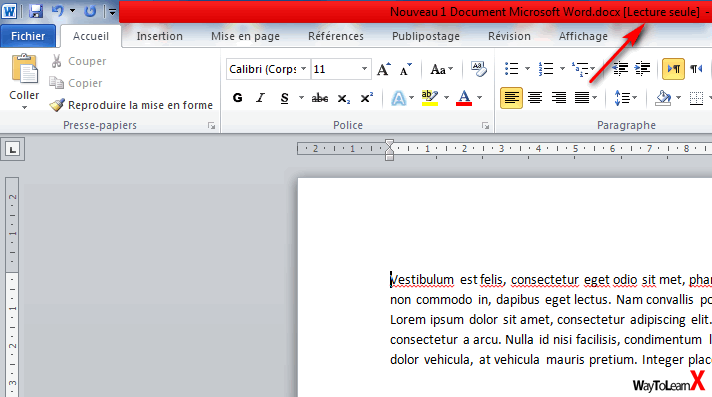Click Copier to copy selection
This screenshot has height=397, width=712.
coord(76,83)
